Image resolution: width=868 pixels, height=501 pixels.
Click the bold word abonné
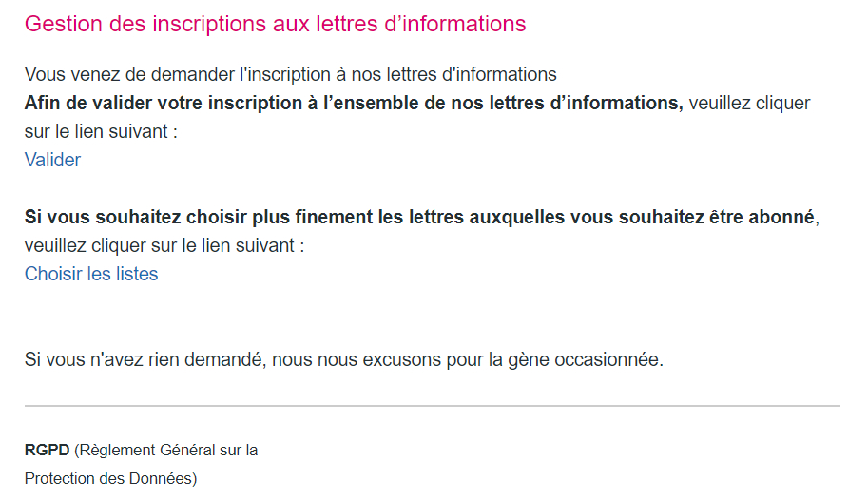(x=781, y=217)
